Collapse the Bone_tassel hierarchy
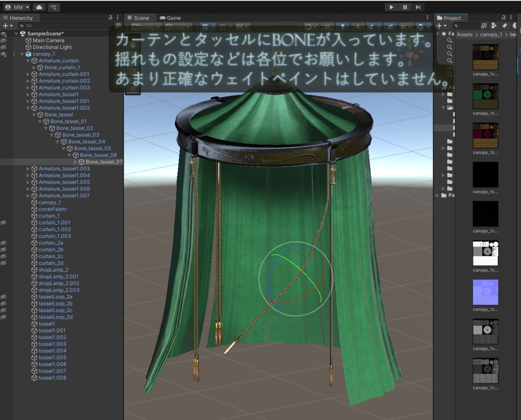 34,114
